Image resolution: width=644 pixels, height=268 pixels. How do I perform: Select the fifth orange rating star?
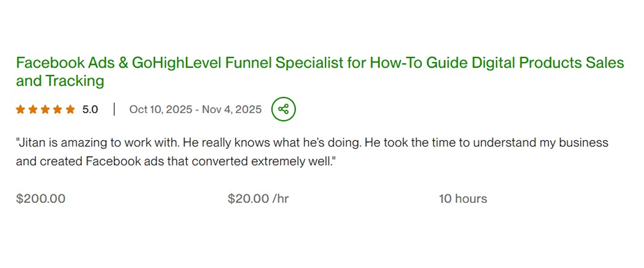pyautogui.click(x=70, y=109)
